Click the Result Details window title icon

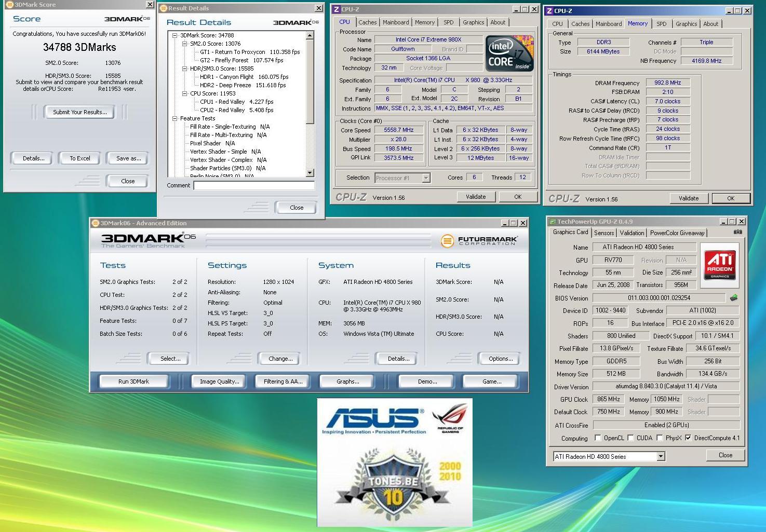point(163,8)
